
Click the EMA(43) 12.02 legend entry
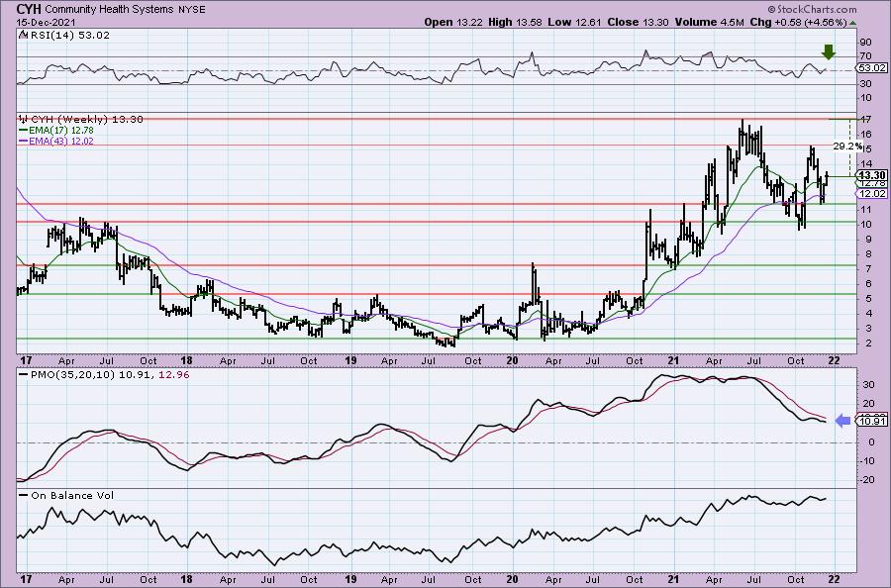tap(61, 141)
